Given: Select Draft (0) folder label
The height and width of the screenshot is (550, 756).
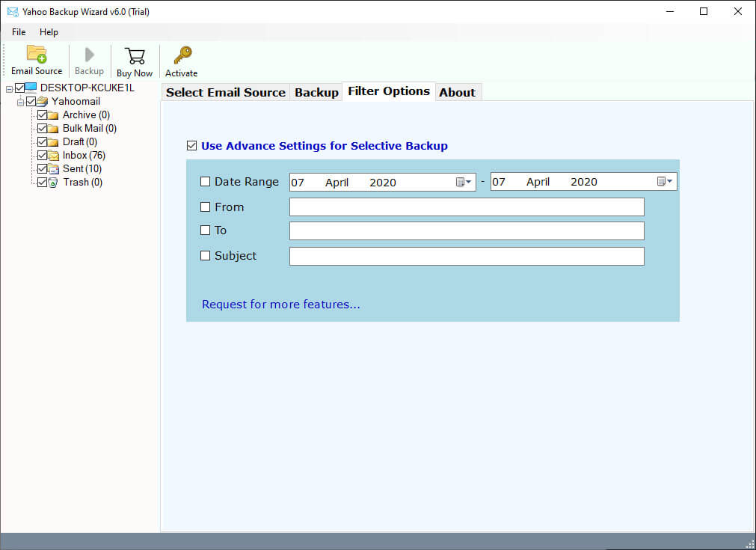Looking at the screenshot, I should [80, 142].
